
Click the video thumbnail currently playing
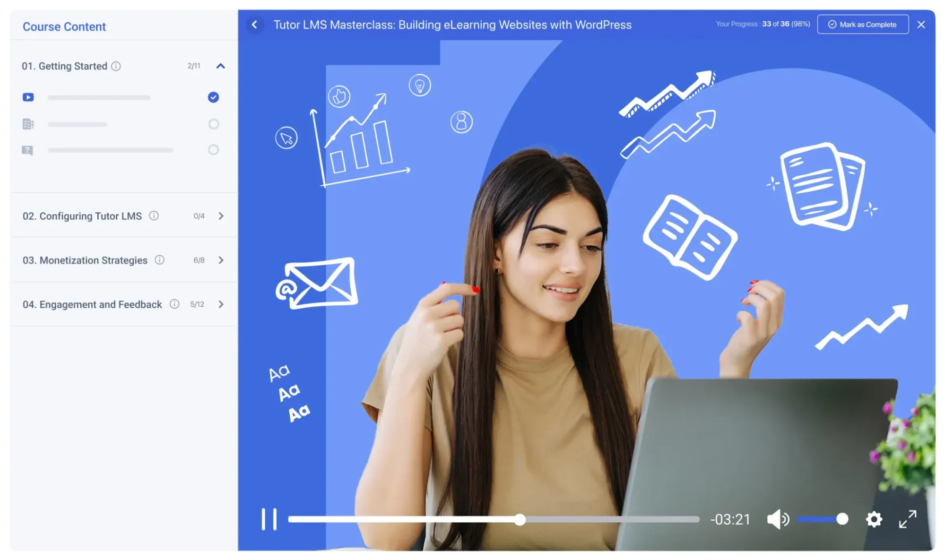point(28,97)
